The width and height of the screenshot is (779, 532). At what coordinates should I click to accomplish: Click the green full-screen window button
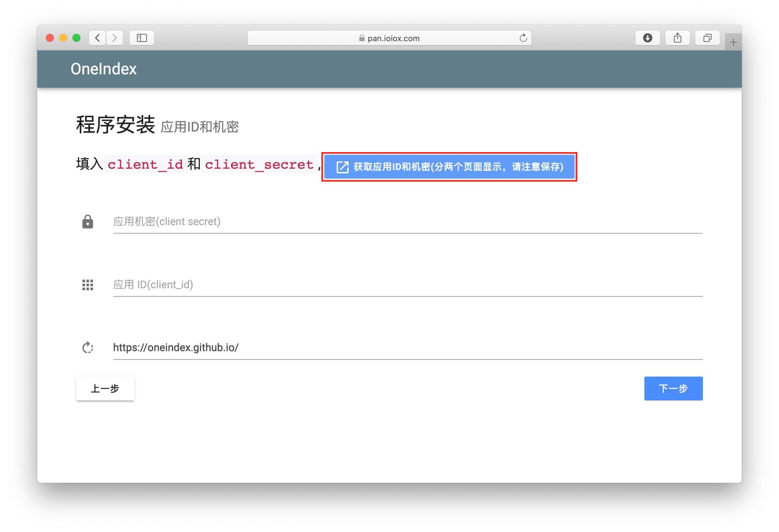click(76, 38)
